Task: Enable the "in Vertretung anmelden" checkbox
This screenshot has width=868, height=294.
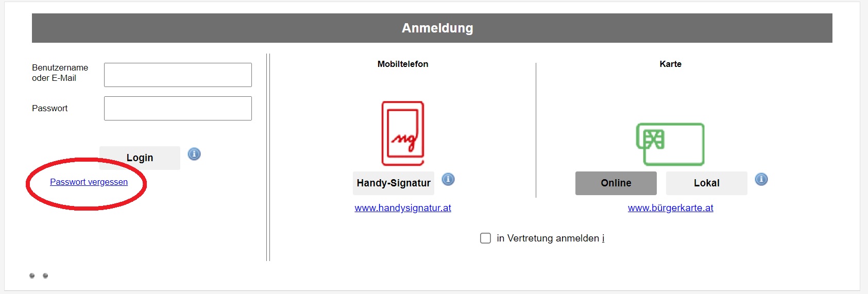Action: pyautogui.click(x=485, y=238)
